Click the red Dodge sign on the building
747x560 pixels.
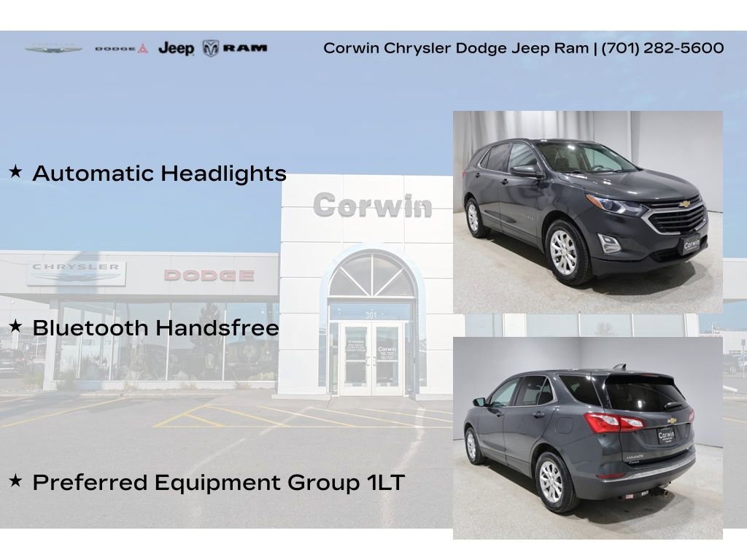tap(209, 275)
